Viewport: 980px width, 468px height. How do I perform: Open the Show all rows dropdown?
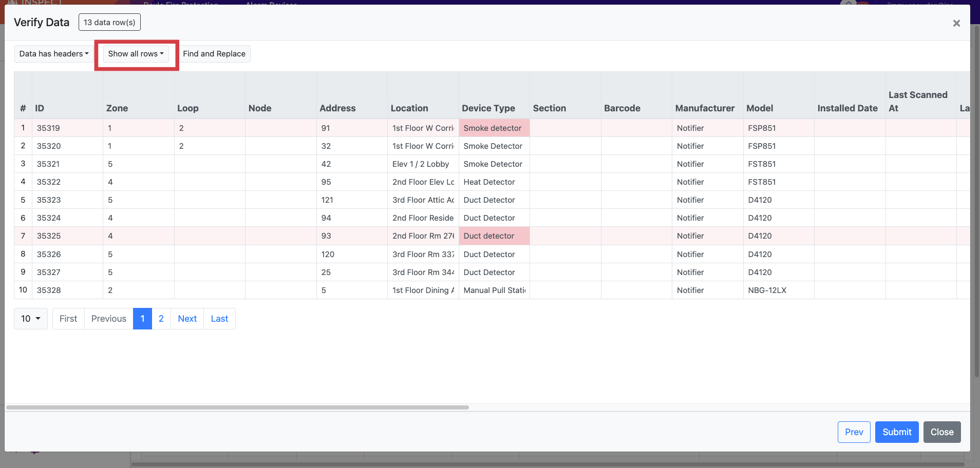coord(136,54)
